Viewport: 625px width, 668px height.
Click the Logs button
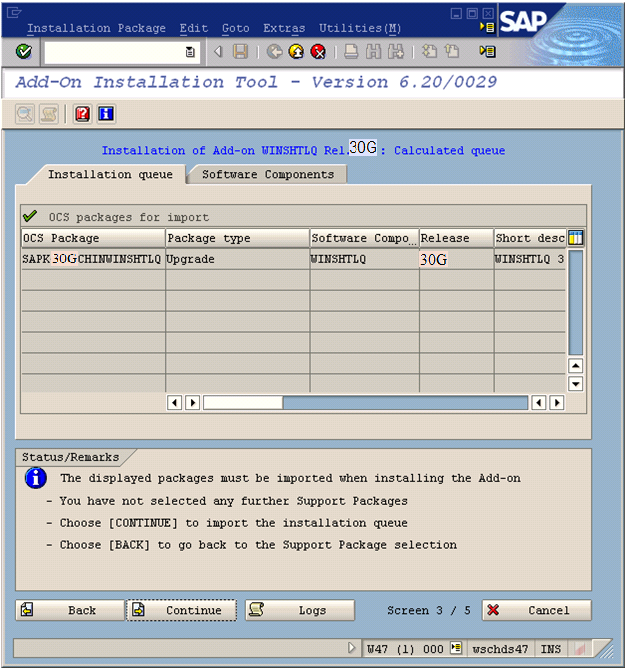[x=300, y=610]
